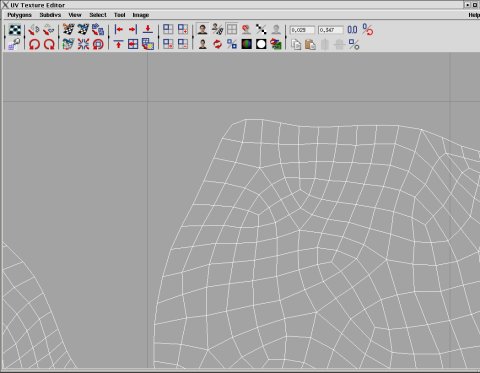Toggle filtered image display
480x373 pixels.
point(217,30)
